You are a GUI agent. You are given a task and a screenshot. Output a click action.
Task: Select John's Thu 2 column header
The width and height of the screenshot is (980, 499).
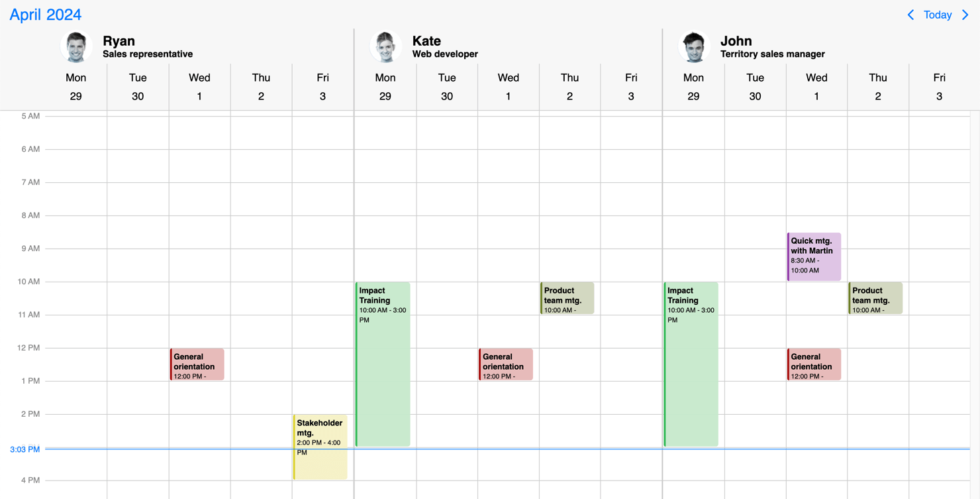point(878,87)
